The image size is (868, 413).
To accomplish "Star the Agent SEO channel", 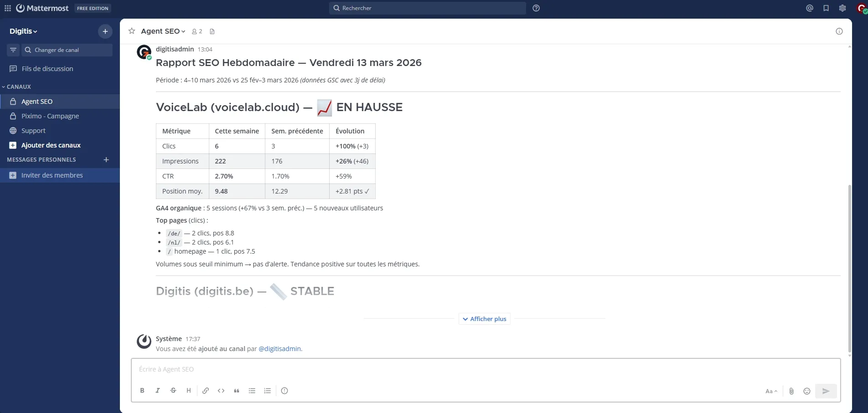I will (x=131, y=31).
